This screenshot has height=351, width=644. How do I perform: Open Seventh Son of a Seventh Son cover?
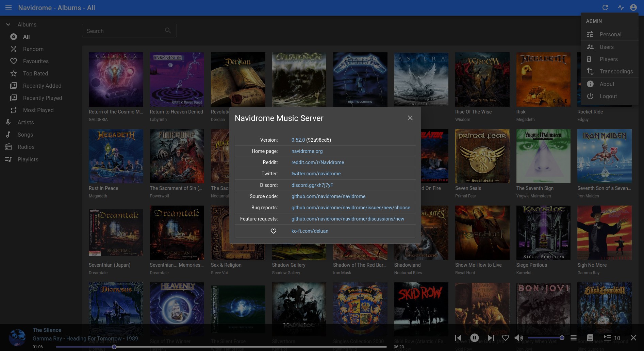(x=605, y=156)
